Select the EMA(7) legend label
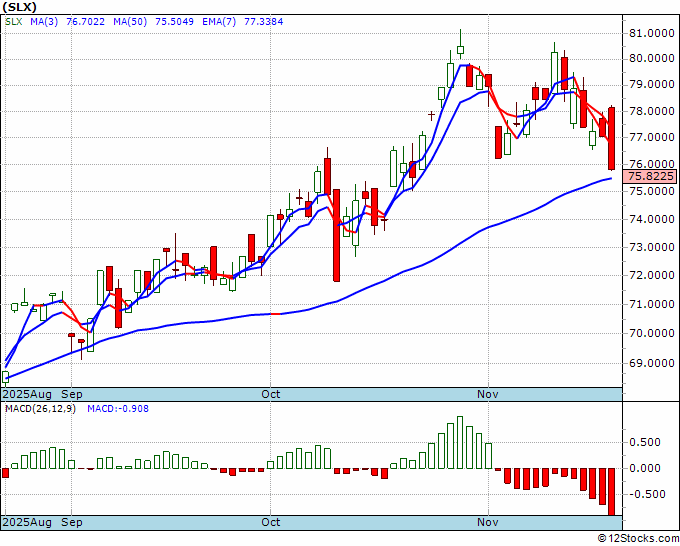The image size is (680, 546). [x=219, y=21]
